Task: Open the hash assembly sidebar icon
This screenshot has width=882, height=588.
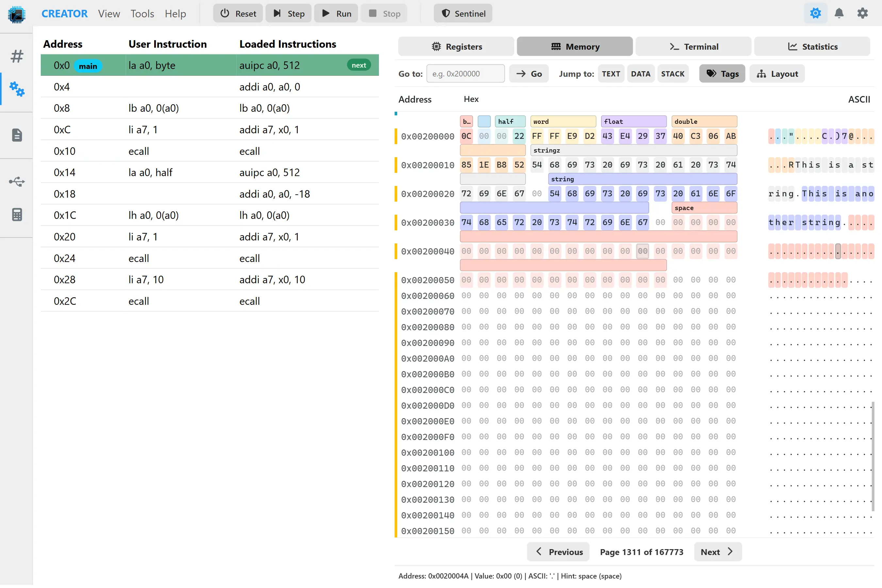Action: pos(17,56)
